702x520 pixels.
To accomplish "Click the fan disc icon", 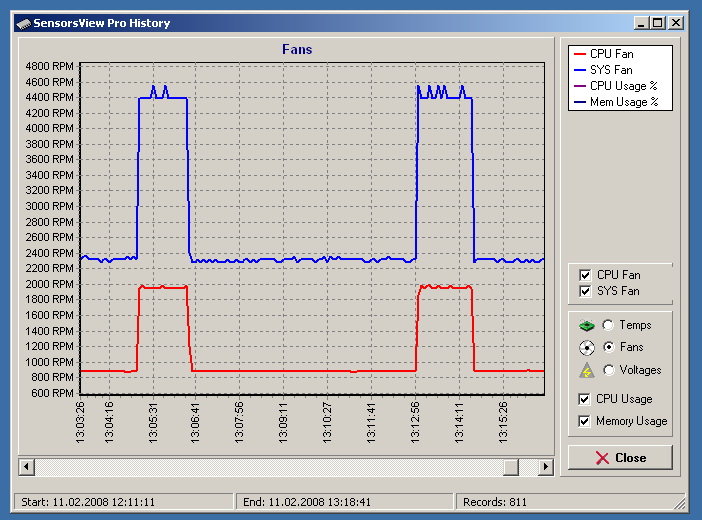I will (x=586, y=348).
